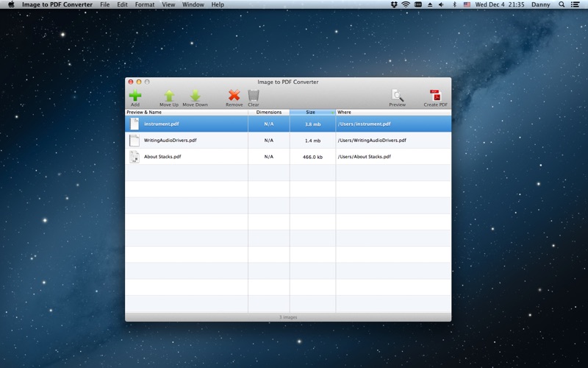Open the Format menu
The width and height of the screenshot is (588, 368).
(145, 4)
